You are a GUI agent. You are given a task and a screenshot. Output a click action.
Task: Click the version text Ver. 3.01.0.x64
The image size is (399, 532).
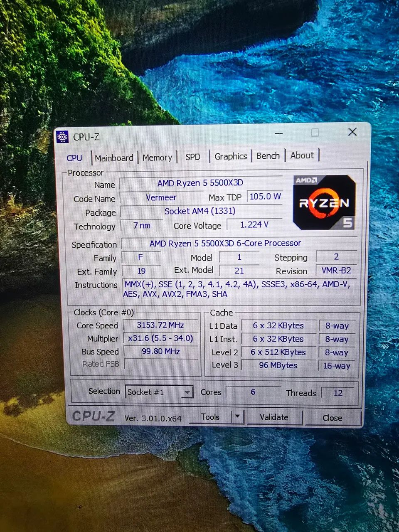tap(153, 418)
